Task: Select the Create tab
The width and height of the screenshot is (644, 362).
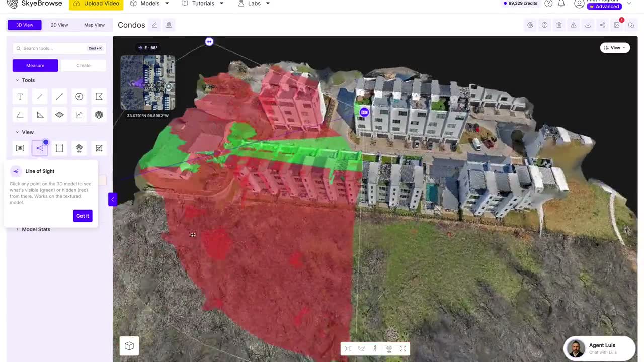Action: point(84,65)
